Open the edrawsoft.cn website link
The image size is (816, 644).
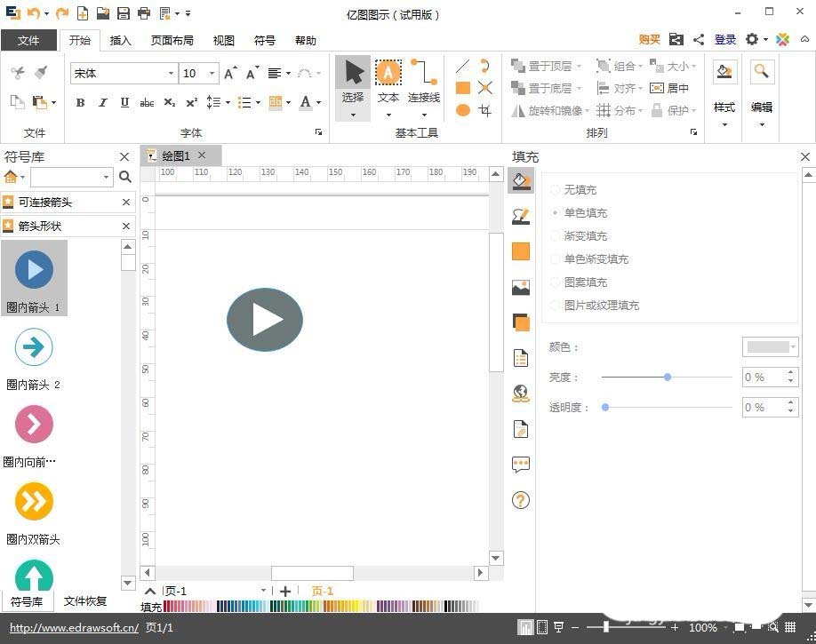click(74, 627)
